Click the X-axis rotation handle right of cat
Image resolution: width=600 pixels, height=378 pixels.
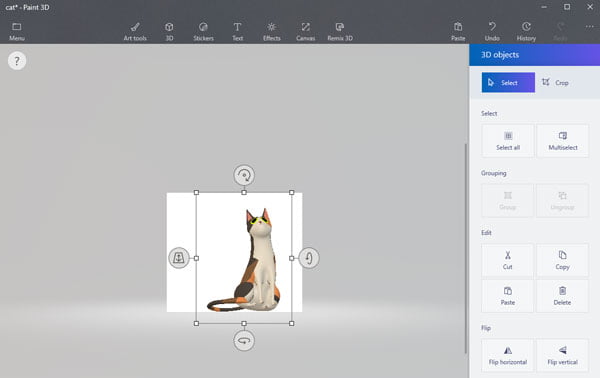pyautogui.click(x=309, y=258)
